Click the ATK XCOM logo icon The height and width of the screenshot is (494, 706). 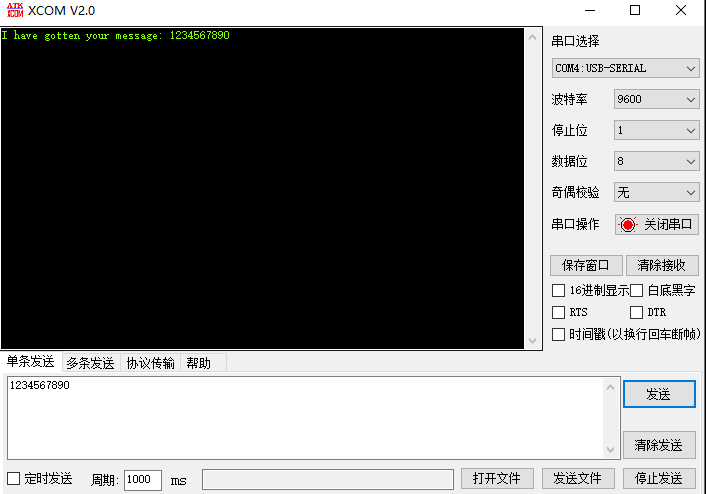tap(15, 11)
